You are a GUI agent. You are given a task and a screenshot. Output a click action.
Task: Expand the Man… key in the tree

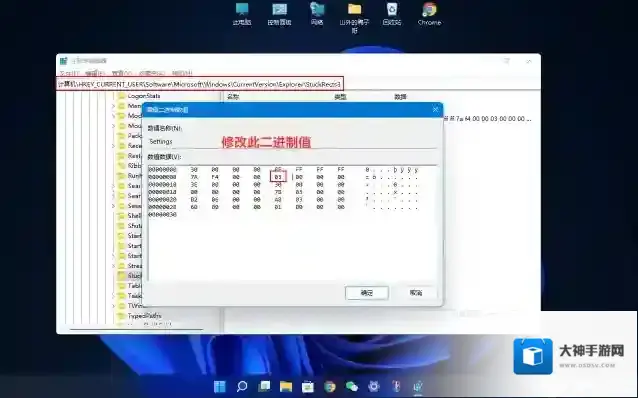114,106
